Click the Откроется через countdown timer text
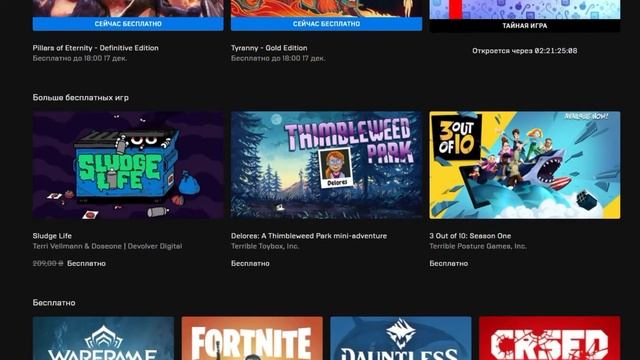The height and width of the screenshot is (360, 640). 525,51
